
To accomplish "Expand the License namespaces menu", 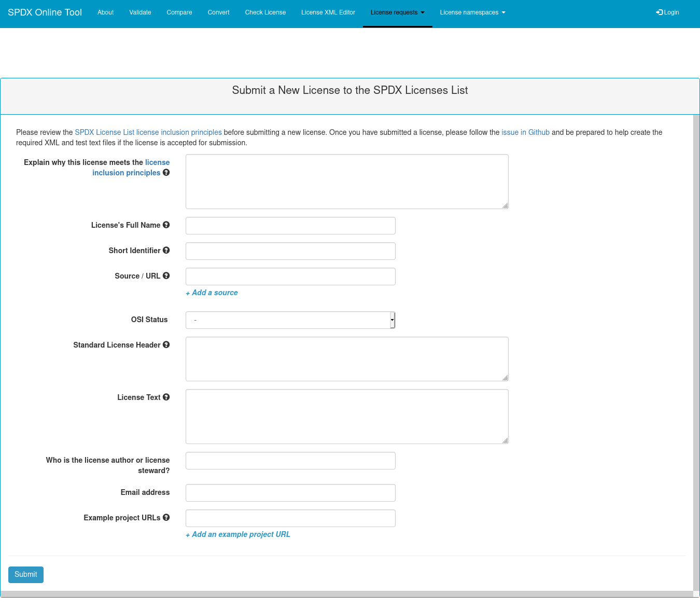I will pos(472,12).
